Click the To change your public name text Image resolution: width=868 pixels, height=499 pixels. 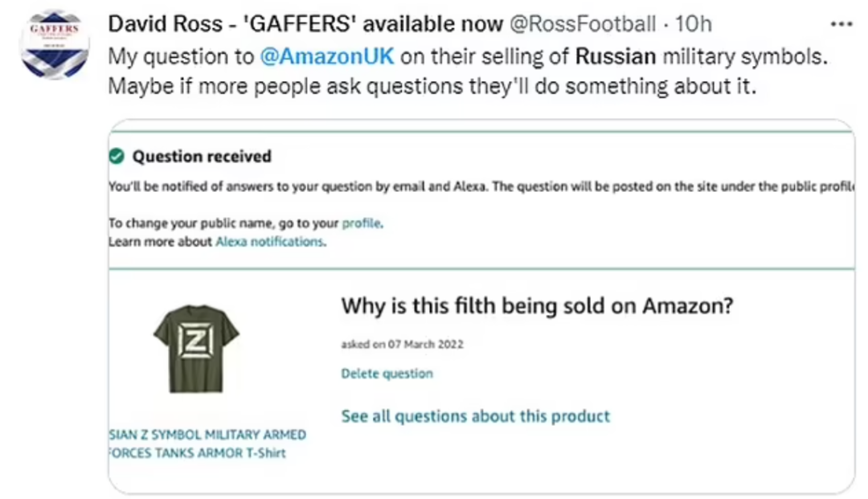[x=223, y=223]
